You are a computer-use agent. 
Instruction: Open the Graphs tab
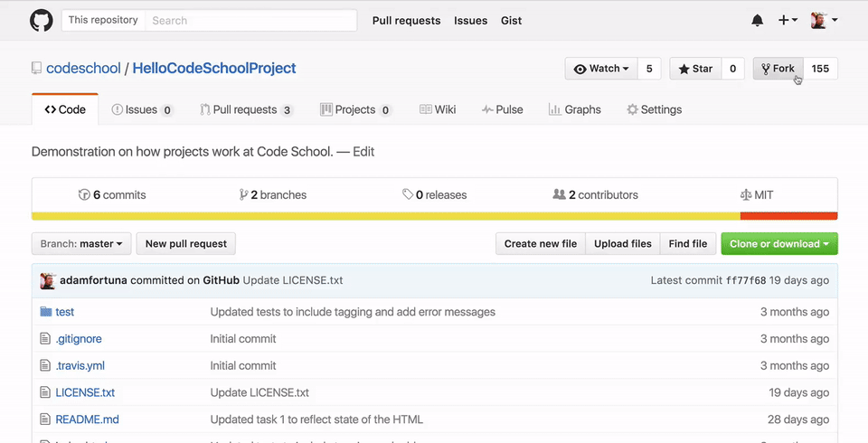click(575, 109)
